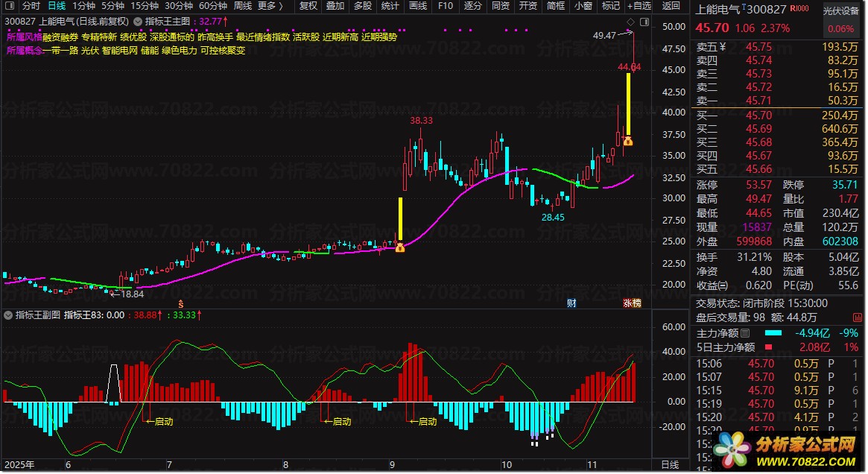Toggle side panel icon above price axis
The height and width of the screenshot is (474, 868).
click(644, 22)
